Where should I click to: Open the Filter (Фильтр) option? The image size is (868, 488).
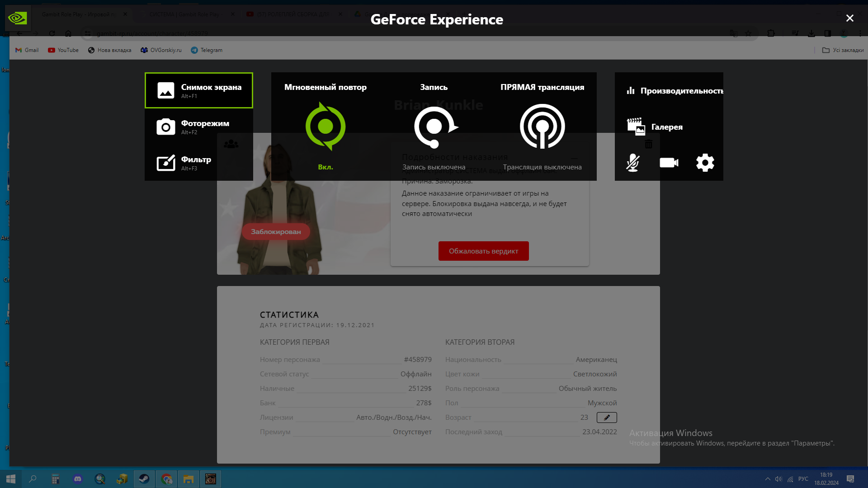point(198,163)
